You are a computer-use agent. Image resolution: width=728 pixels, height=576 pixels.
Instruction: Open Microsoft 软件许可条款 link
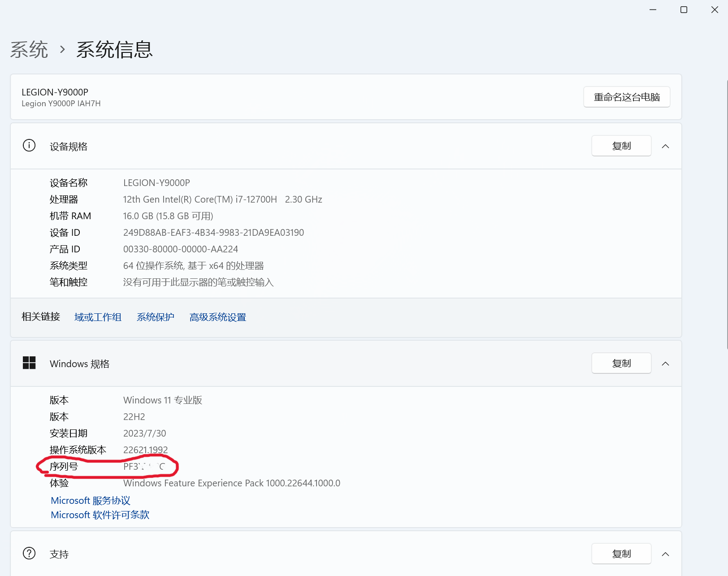[100, 515]
